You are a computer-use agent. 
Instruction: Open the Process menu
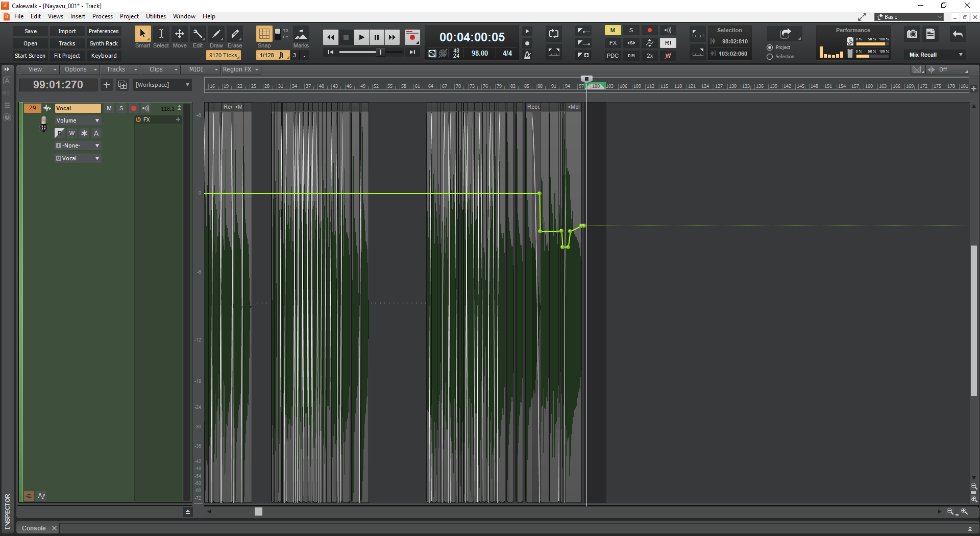[x=102, y=16]
